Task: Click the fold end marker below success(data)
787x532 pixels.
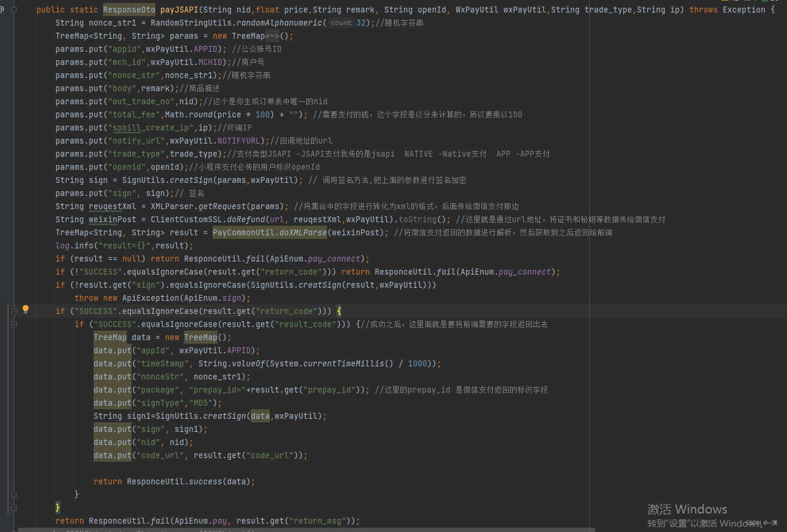Action: (x=14, y=494)
